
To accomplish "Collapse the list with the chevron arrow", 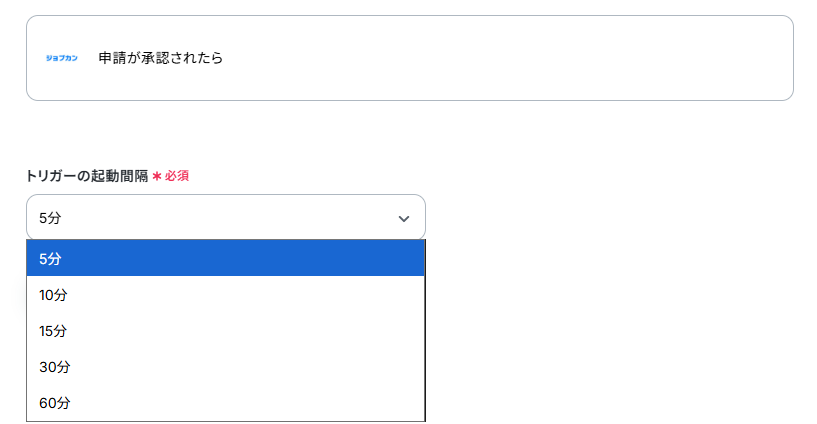I will (404, 218).
